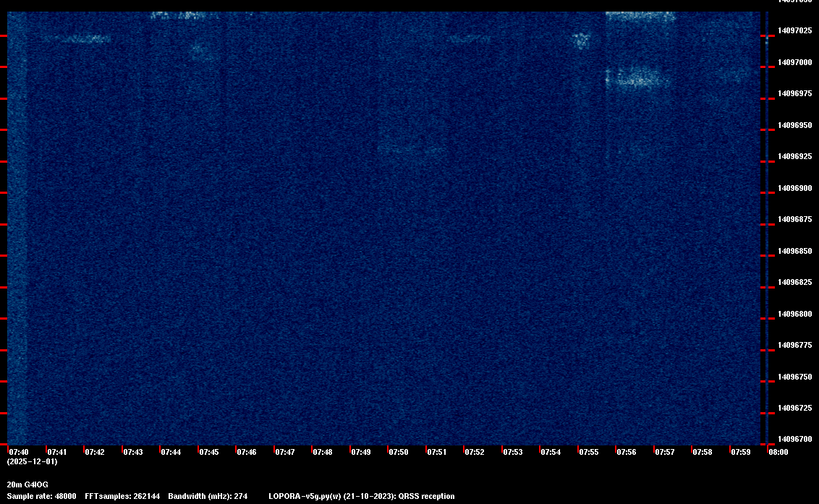Click the 07:57 time axis label
The height and width of the screenshot is (504, 819).
tap(665, 452)
